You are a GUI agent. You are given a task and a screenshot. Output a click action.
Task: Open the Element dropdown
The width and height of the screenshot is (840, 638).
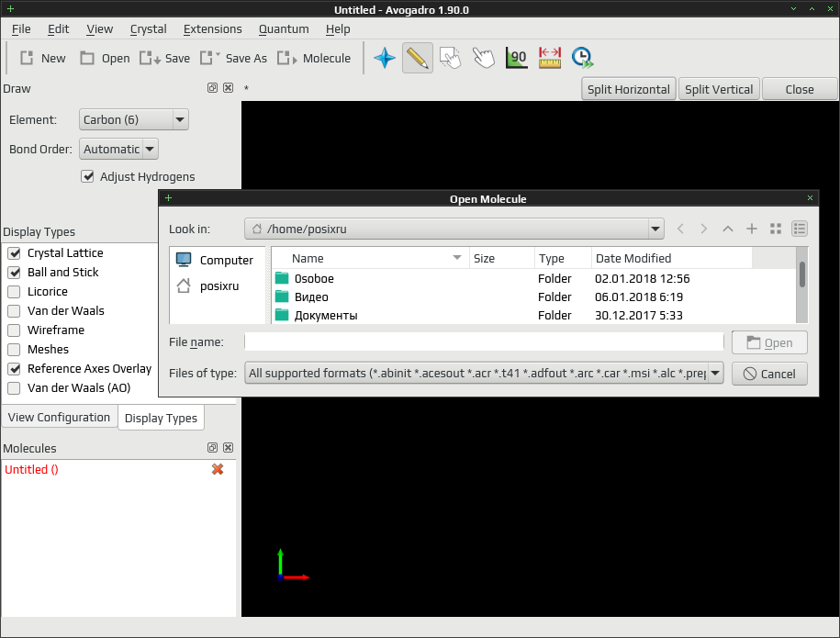[134, 119]
